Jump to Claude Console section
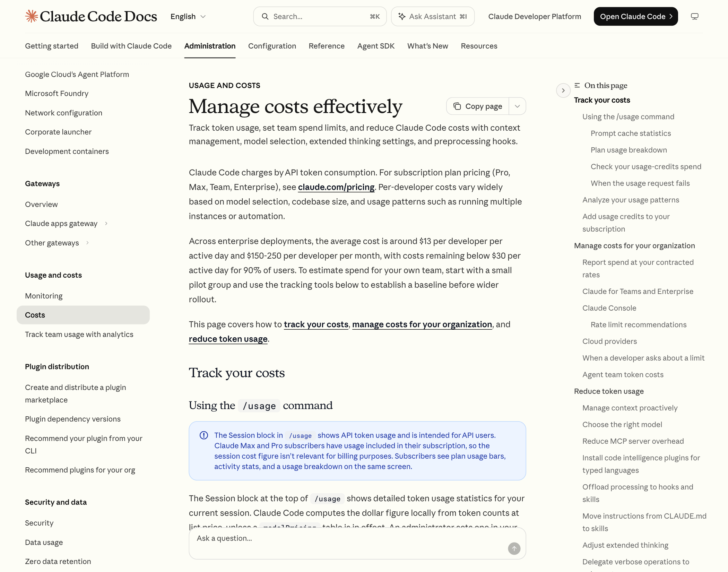The height and width of the screenshot is (572, 728). coord(609,308)
